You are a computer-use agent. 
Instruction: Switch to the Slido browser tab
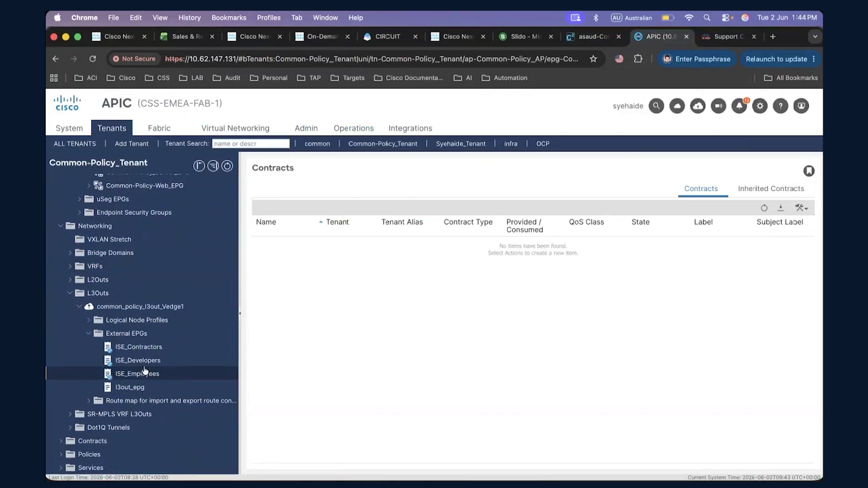click(526, 37)
